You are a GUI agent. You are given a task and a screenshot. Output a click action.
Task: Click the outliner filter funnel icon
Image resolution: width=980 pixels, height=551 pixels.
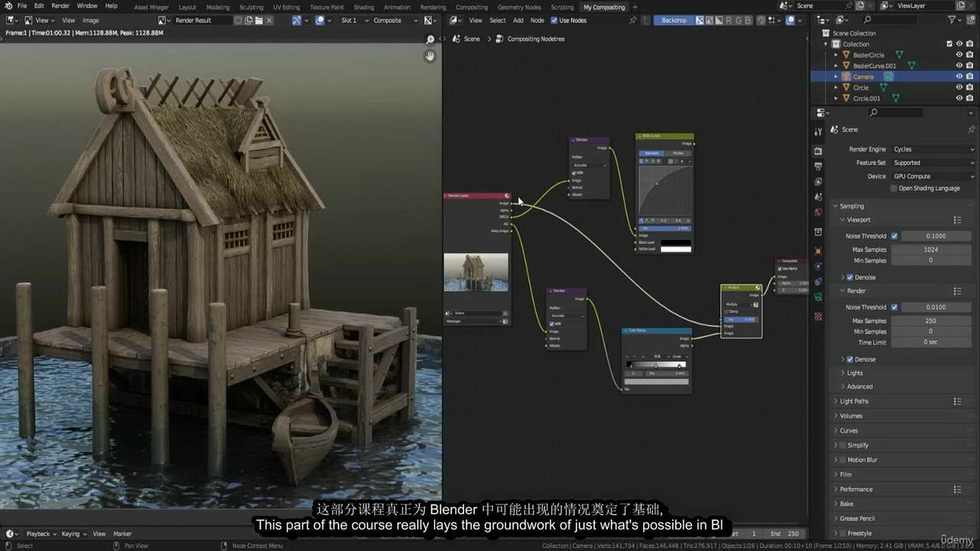952,20
